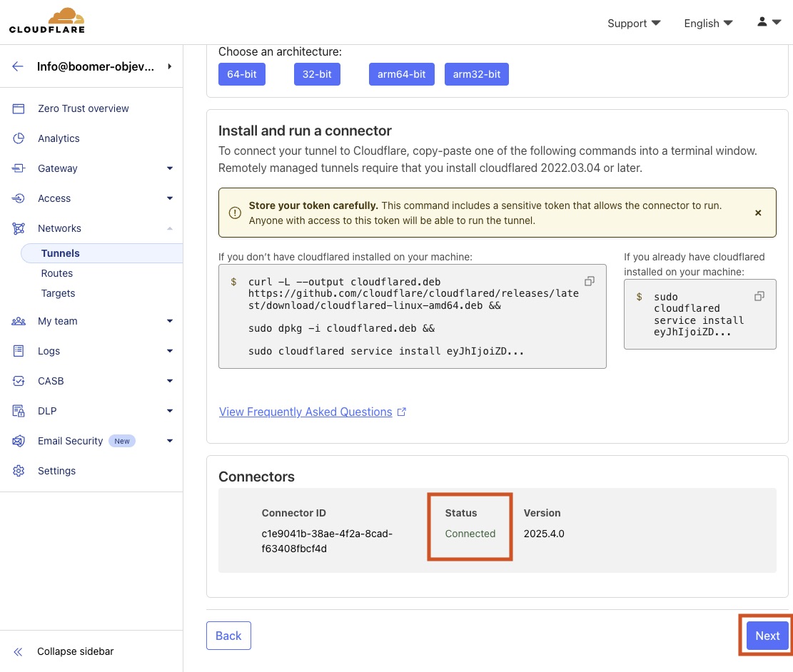The height and width of the screenshot is (672, 793).
Task: Dismiss the token warning banner
Action: (x=758, y=213)
